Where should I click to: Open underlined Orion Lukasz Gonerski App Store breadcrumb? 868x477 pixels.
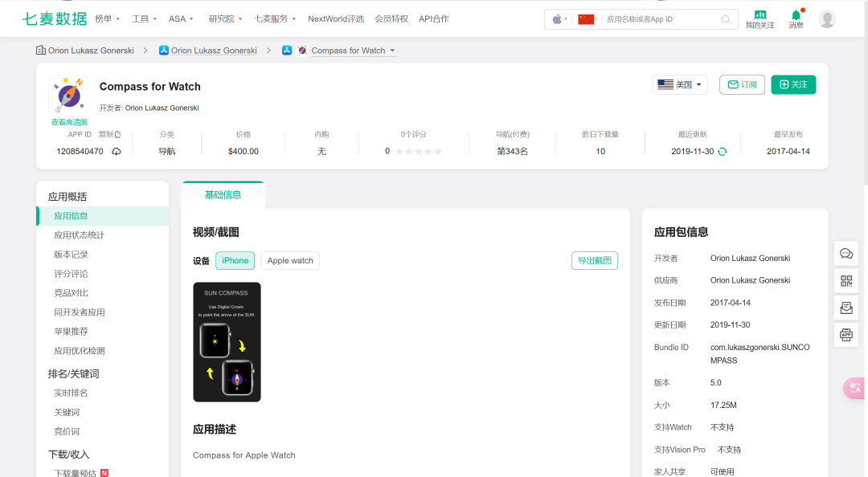coord(214,51)
